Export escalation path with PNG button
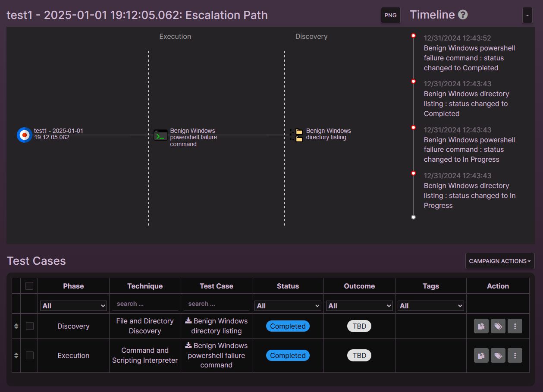Screen dimensions: 543x392 tap(390, 15)
